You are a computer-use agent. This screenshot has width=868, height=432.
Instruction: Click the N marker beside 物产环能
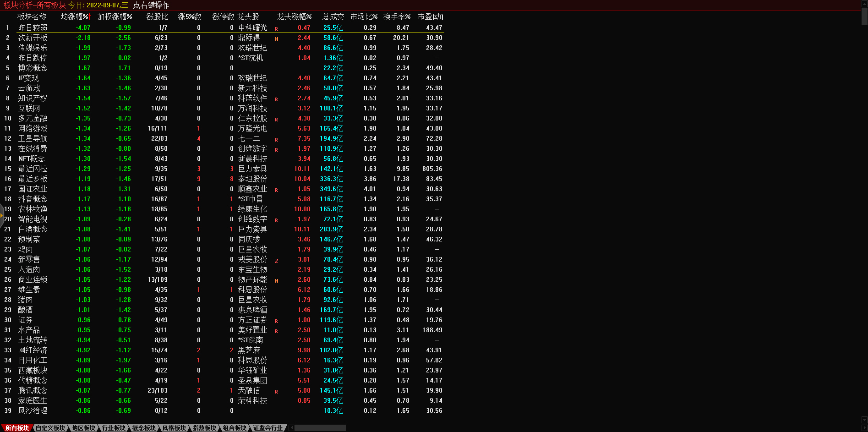pyautogui.click(x=276, y=280)
